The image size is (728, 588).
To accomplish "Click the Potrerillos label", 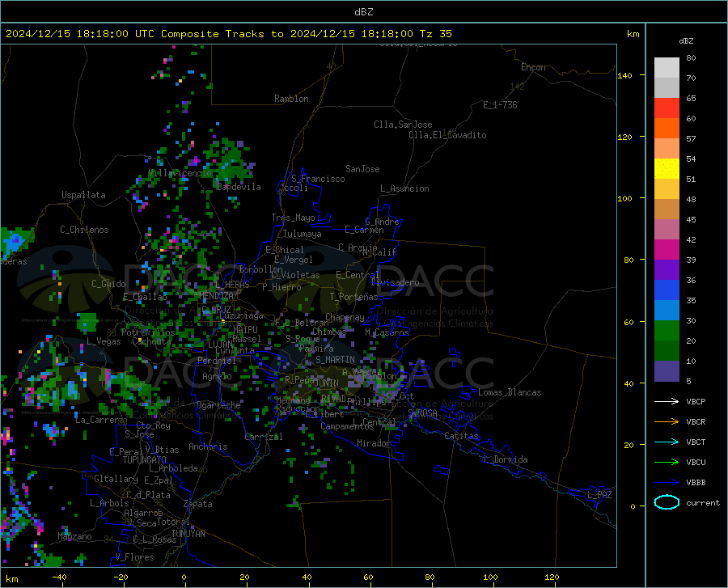I will point(148,332).
